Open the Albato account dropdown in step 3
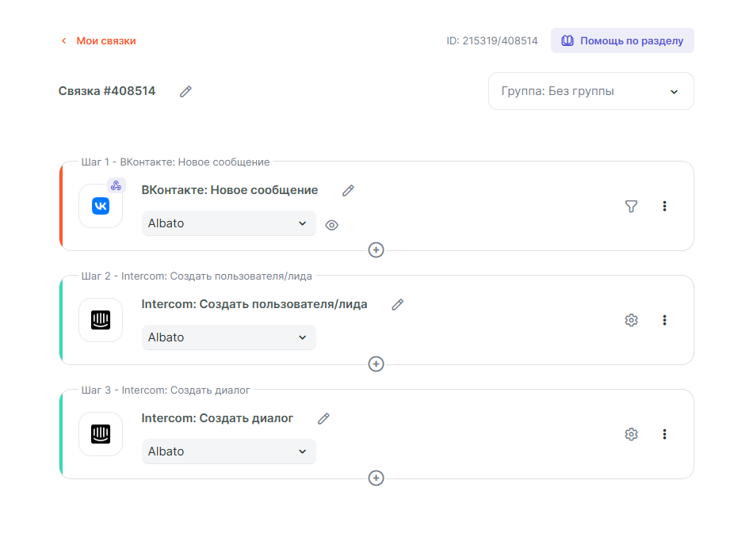 (x=228, y=452)
